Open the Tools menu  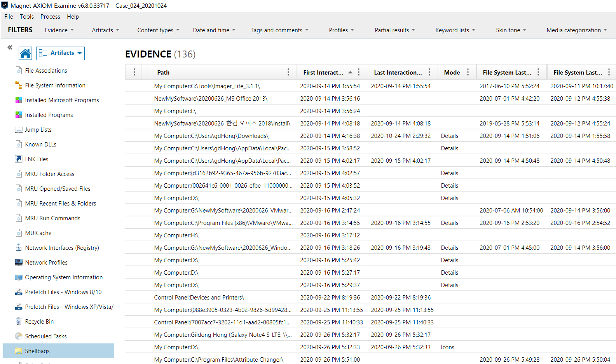point(27,17)
